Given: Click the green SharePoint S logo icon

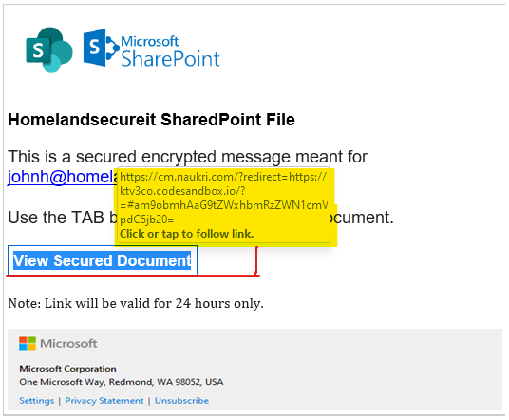Looking at the screenshot, I should pyautogui.click(x=49, y=49).
